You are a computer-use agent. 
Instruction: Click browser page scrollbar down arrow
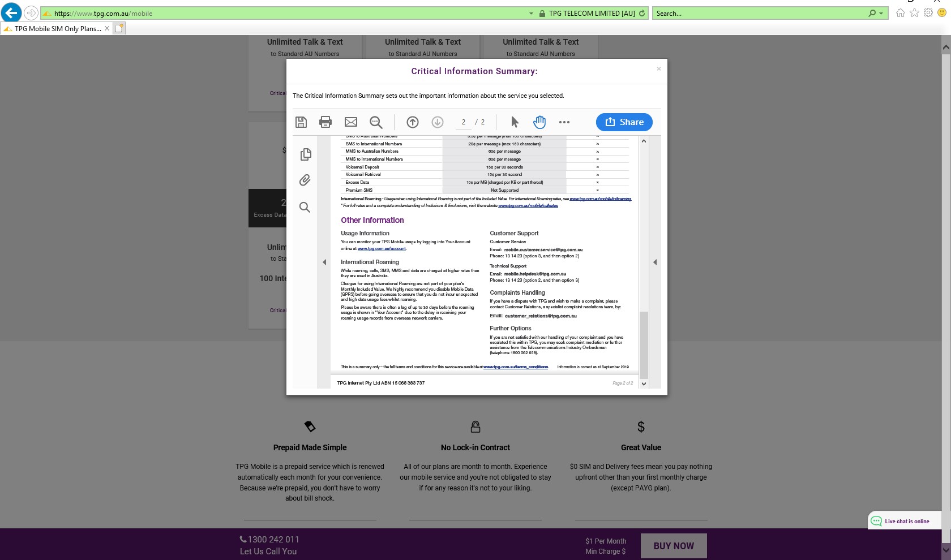[x=946, y=549]
